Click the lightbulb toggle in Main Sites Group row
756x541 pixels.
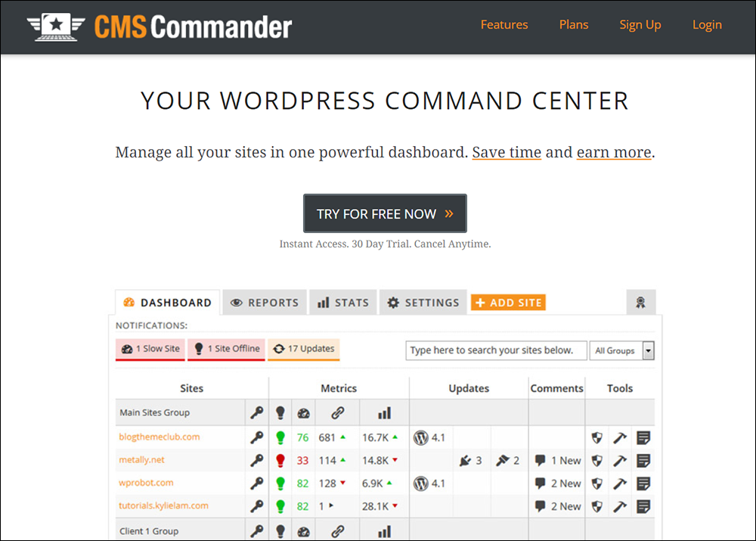(x=280, y=413)
